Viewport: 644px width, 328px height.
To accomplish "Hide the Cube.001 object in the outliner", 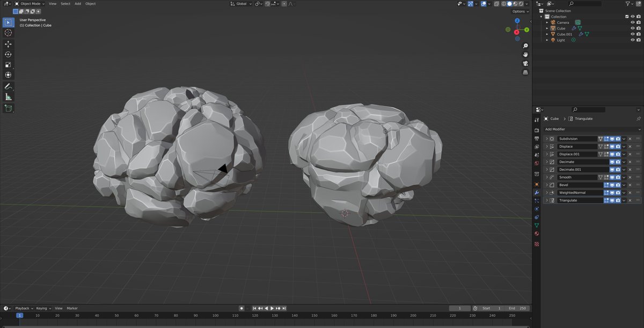I will coord(633,34).
